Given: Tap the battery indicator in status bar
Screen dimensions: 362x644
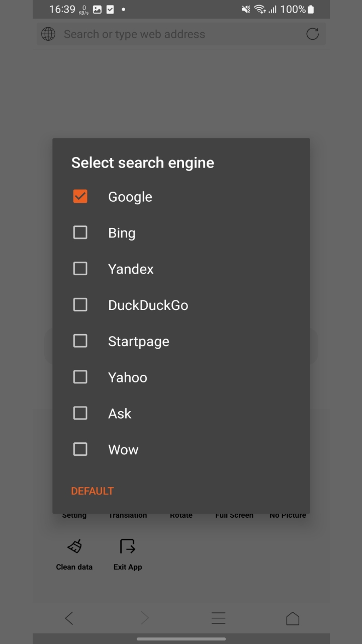Looking at the screenshot, I should pos(311,9).
